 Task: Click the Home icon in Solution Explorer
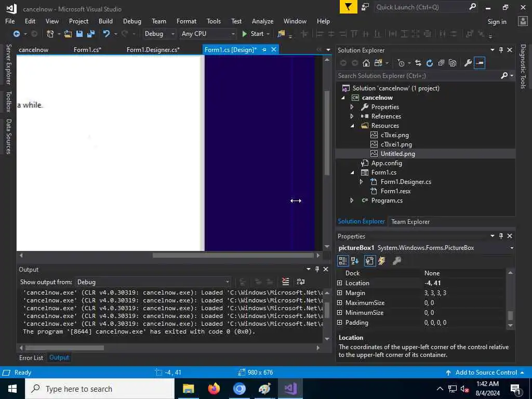[366, 63]
